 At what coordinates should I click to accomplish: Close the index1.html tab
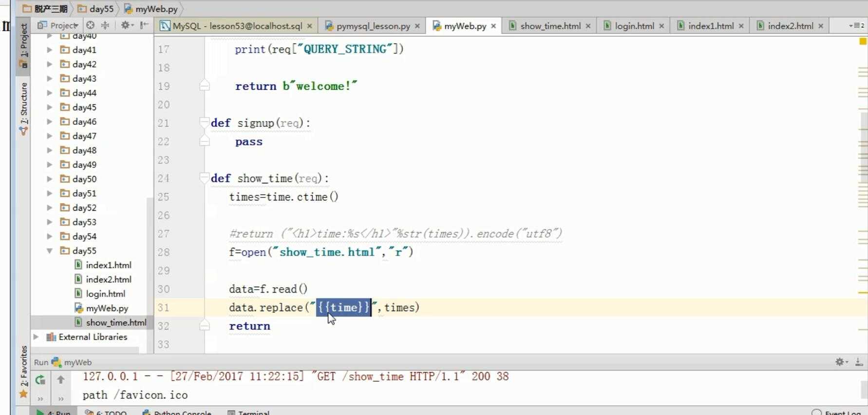741,26
